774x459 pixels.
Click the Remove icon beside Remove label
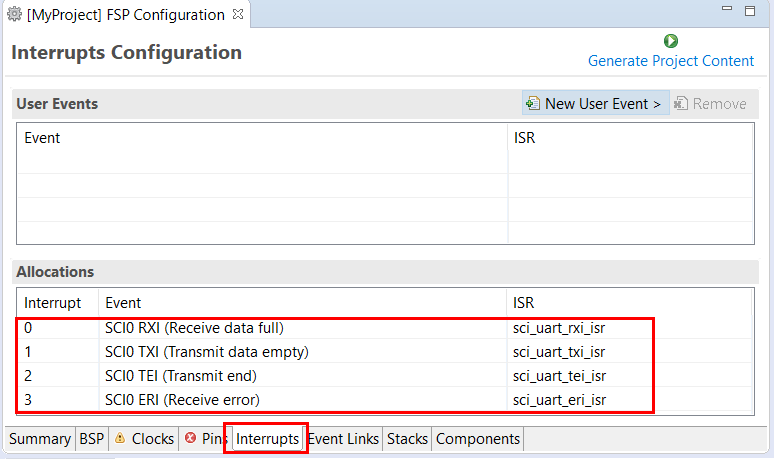[681, 103]
